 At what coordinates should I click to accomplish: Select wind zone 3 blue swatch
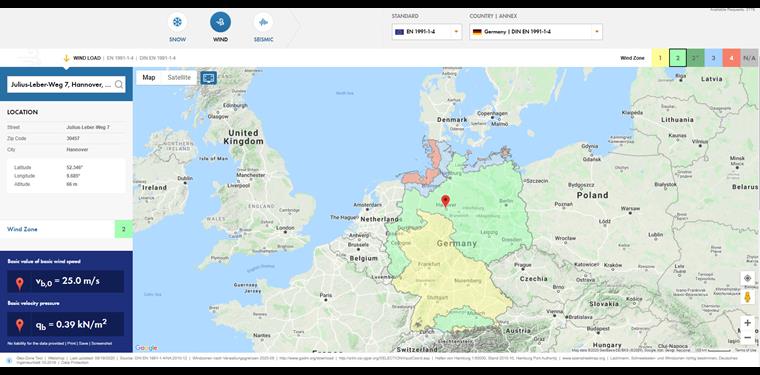tap(713, 58)
